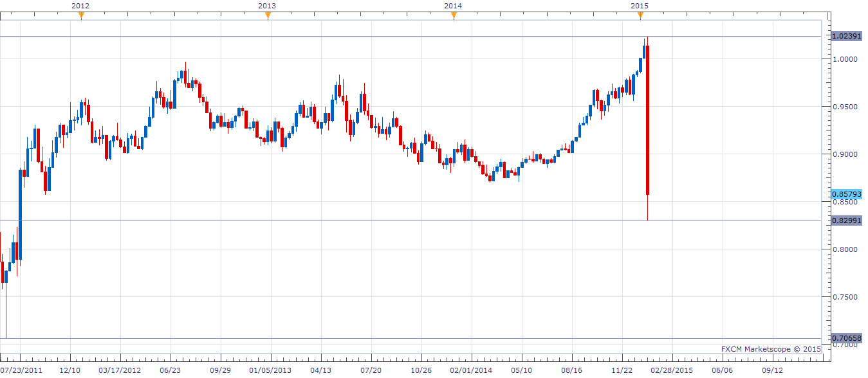Click the 02/01/2014 date axis label
868x378 pixels.
coord(471,370)
